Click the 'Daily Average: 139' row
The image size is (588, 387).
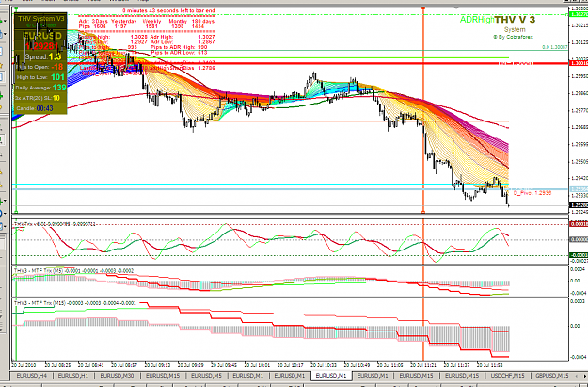40,88
